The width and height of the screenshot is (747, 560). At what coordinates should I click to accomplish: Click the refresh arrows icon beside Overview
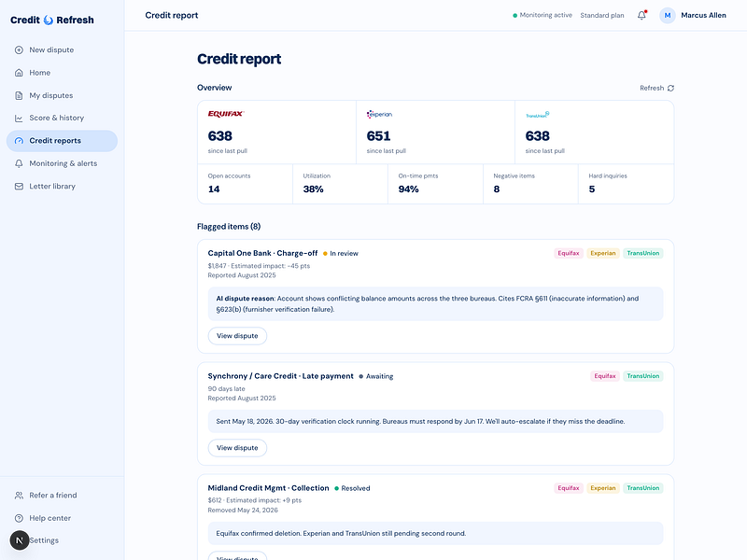tap(670, 88)
